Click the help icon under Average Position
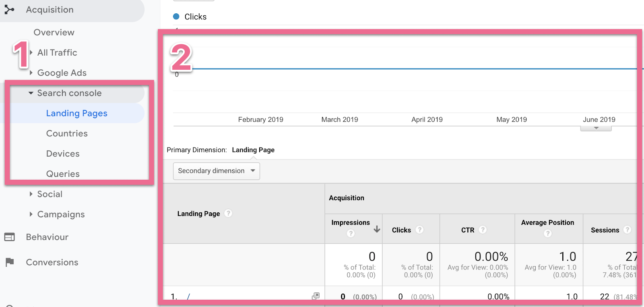This screenshot has height=307, width=644. pyautogui.click(x=547, y=234)
